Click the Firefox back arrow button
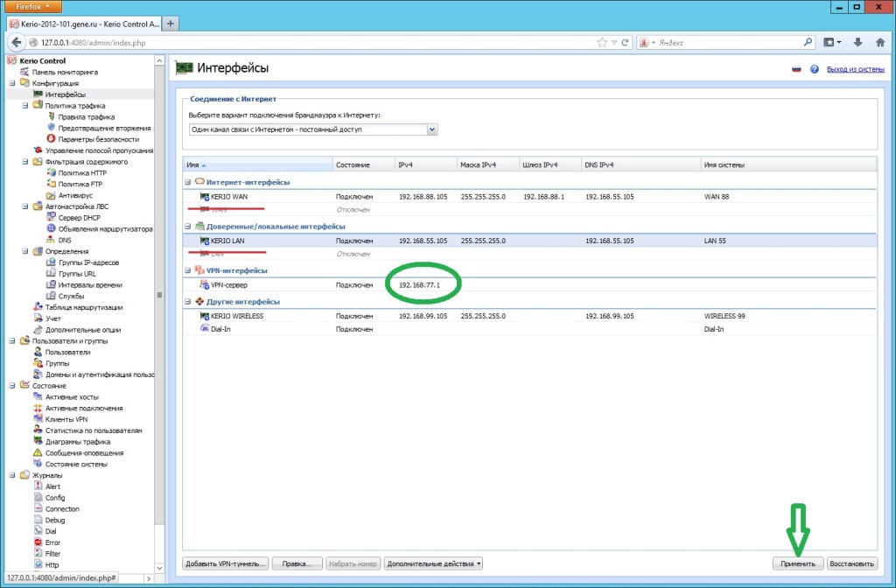 16,42
